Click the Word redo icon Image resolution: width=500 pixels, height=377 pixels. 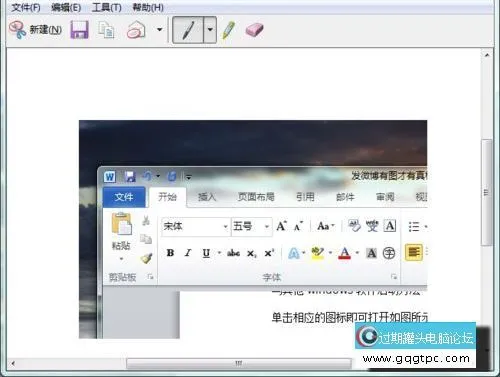[x=172, y=176]
